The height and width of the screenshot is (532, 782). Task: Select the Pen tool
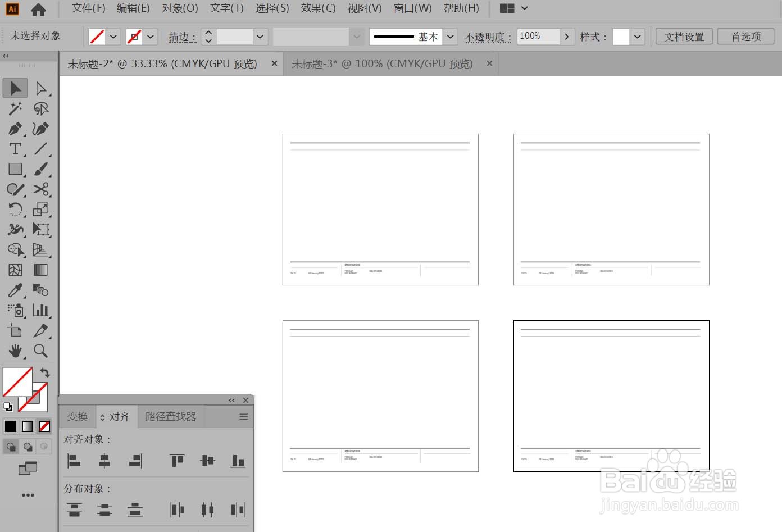[x=15, y=129]
